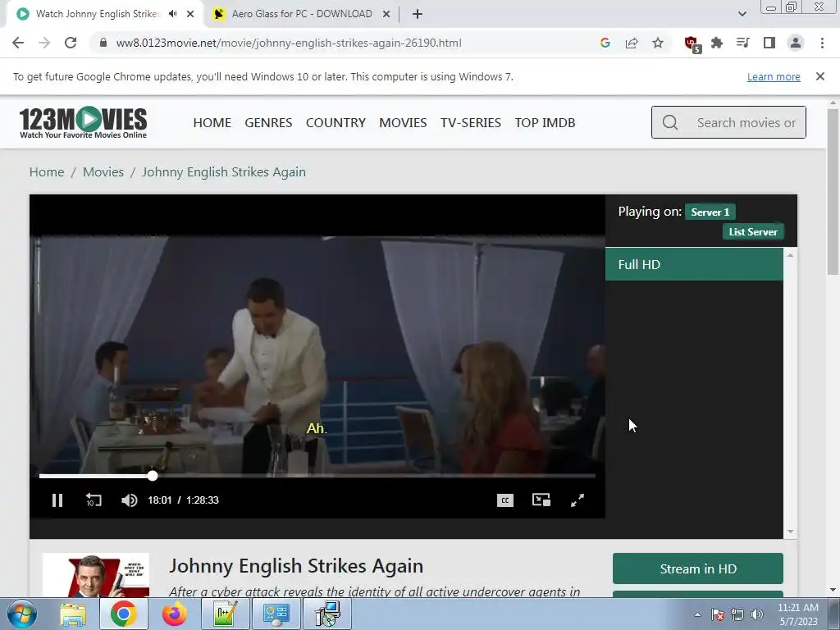Follow the Learn more link
Image resolution: width=840 pixels, height=630 pixels.
click(774, 76)
